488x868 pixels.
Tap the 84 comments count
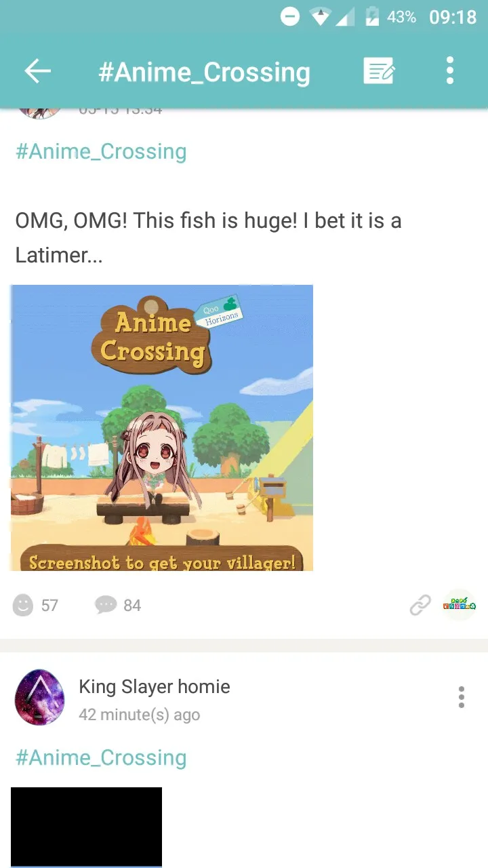[132, 606]
